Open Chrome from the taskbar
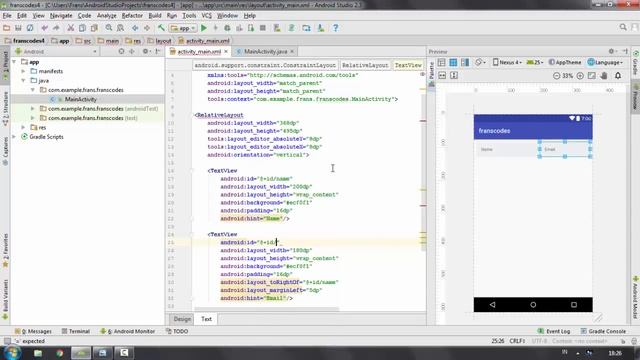Viewport: 640px width, 360px height. point(60,353)
